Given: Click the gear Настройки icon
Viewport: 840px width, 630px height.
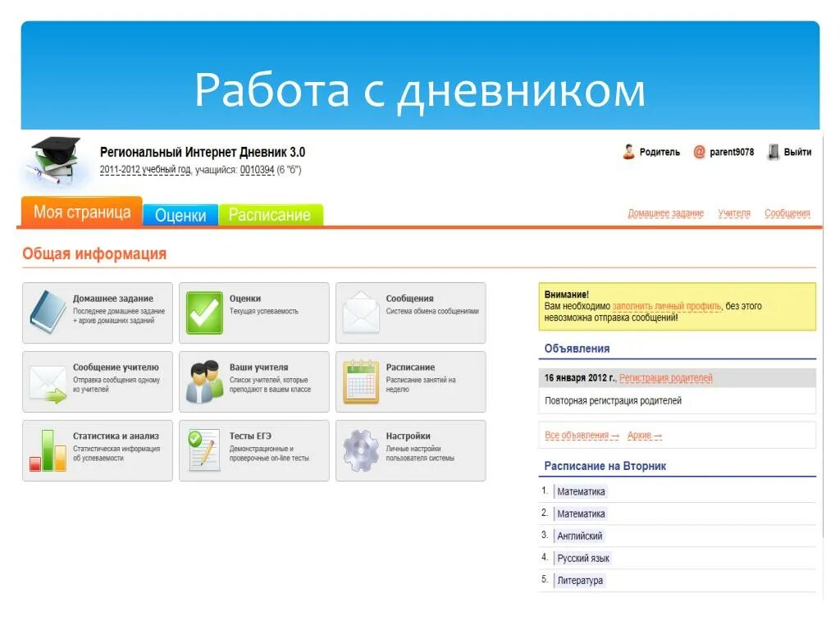Looking at the screenshot, I should (x=361, y=450).
